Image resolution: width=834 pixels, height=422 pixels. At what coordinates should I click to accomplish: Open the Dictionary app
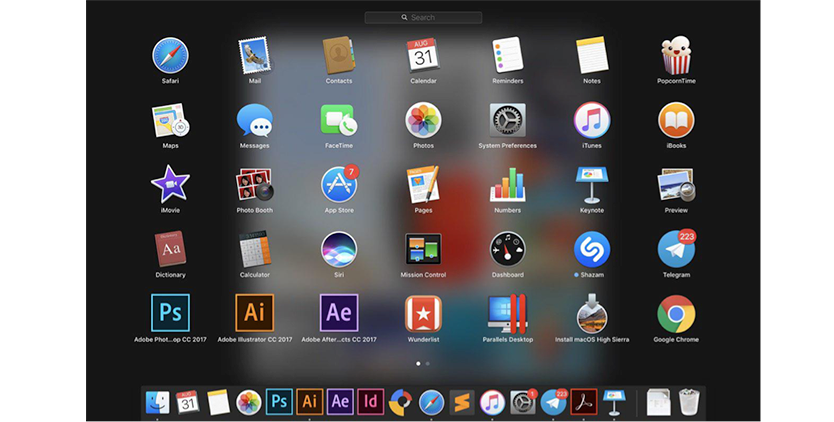coord(170,249)
